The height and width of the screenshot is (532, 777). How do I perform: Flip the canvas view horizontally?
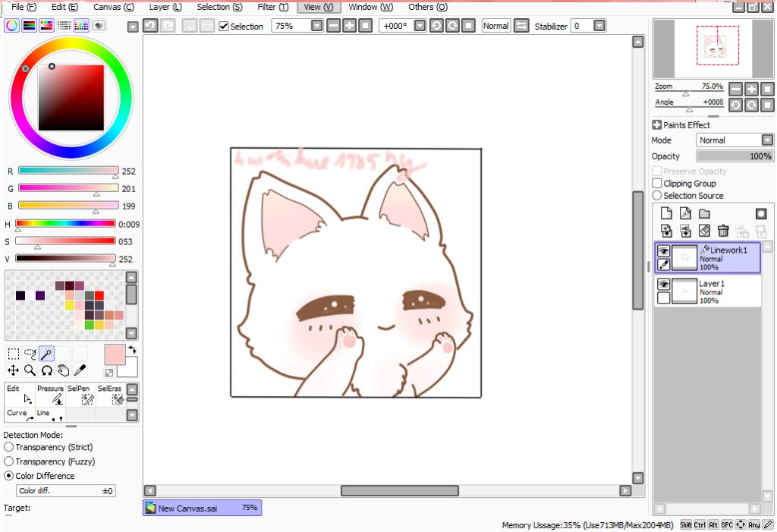click(521, 26)
